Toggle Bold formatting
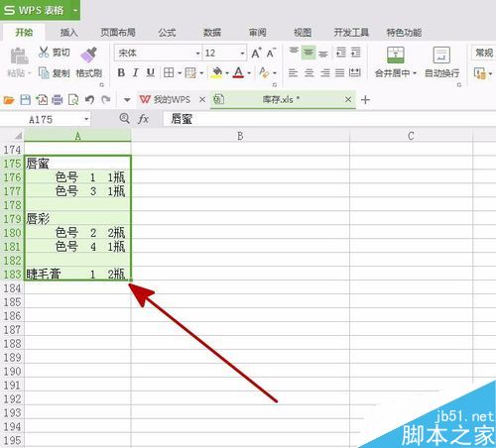Viewport: 496px width, 448px height. click(121, 72)
